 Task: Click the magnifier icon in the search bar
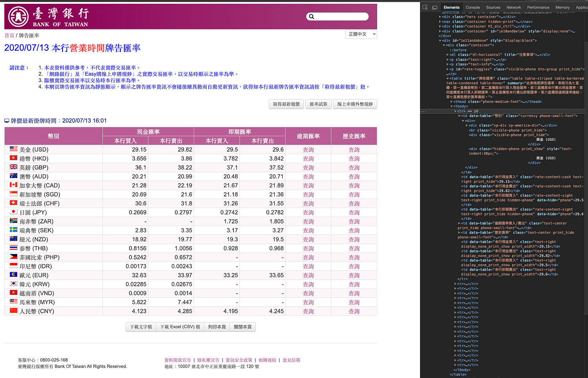(x=311, y=16)
